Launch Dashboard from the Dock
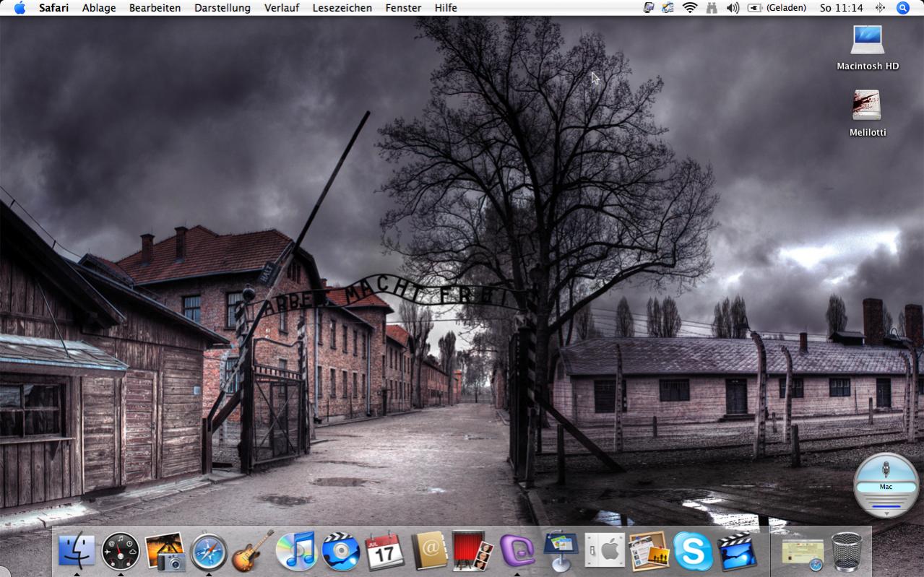Screen dimensions: 924x577 pyautogui.click(x=121, y=552)
